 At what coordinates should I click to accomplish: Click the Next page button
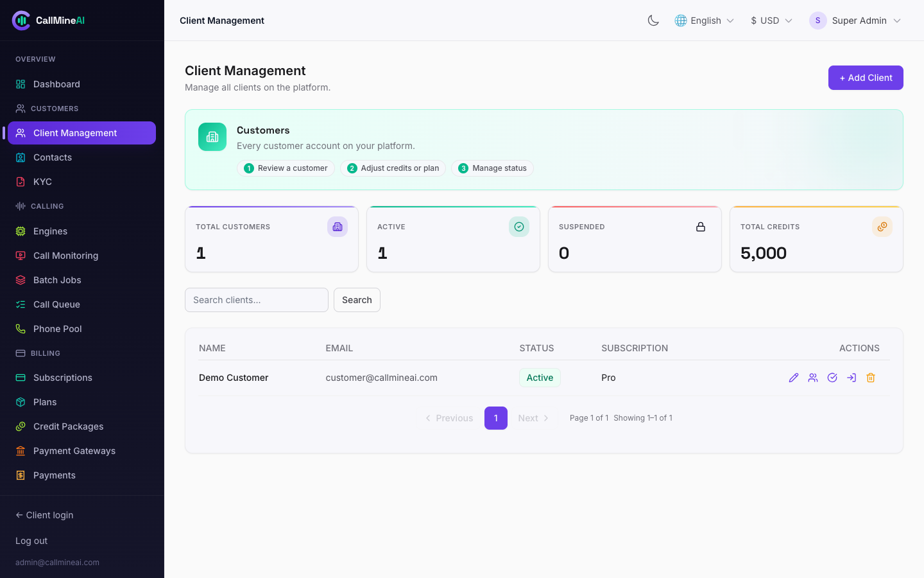534,418
